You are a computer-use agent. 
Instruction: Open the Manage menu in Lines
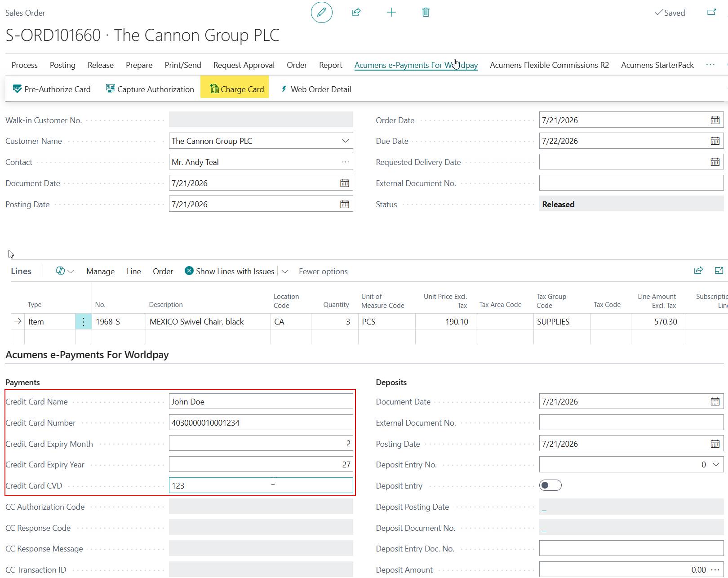[101, 271]
